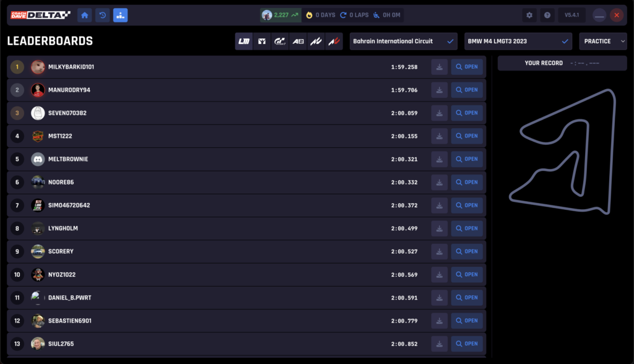Expand the BMW M4 LMGT3 2023 car dropdown
634x364 pixels.
click(518, 41)
